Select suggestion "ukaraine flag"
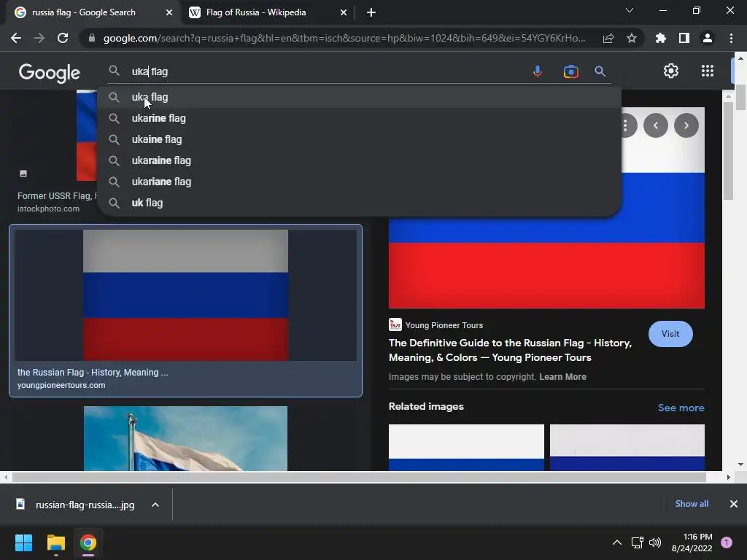 (359, 160)
